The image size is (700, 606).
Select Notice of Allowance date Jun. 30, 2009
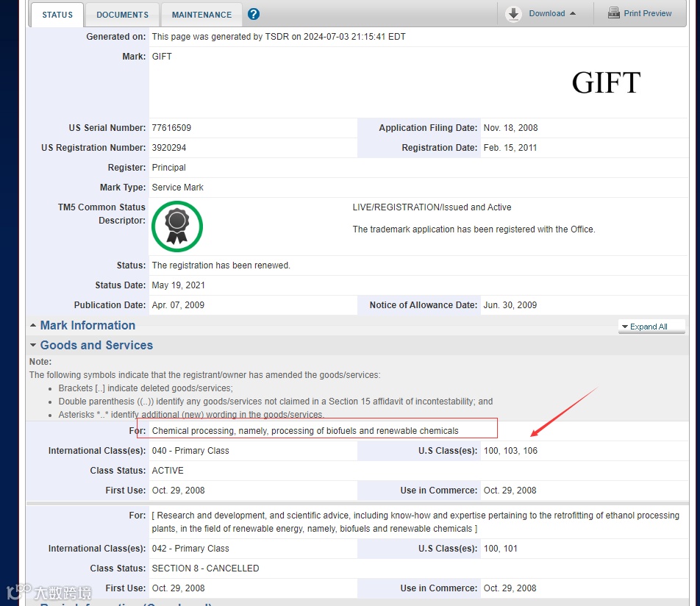[x=510, y=305]
